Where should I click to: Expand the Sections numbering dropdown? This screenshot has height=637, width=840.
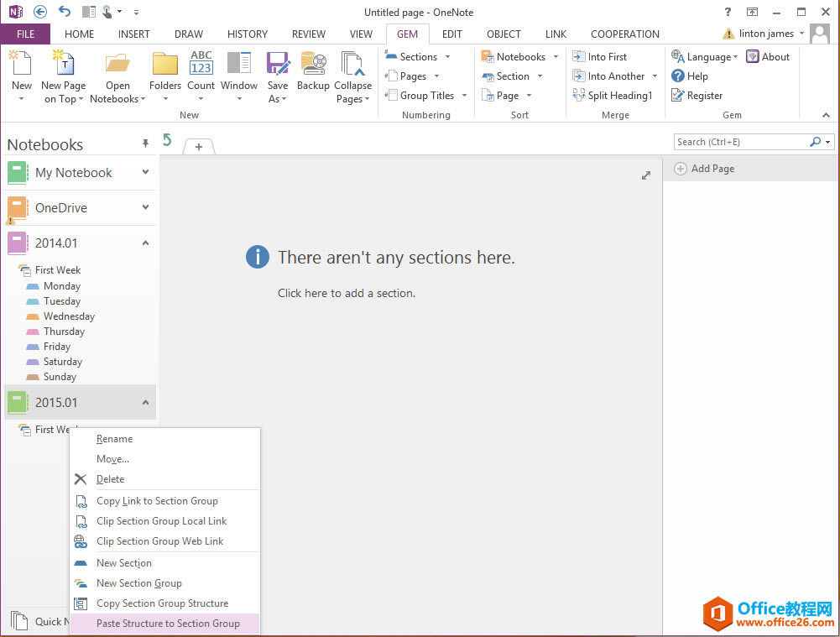(446, 56)
